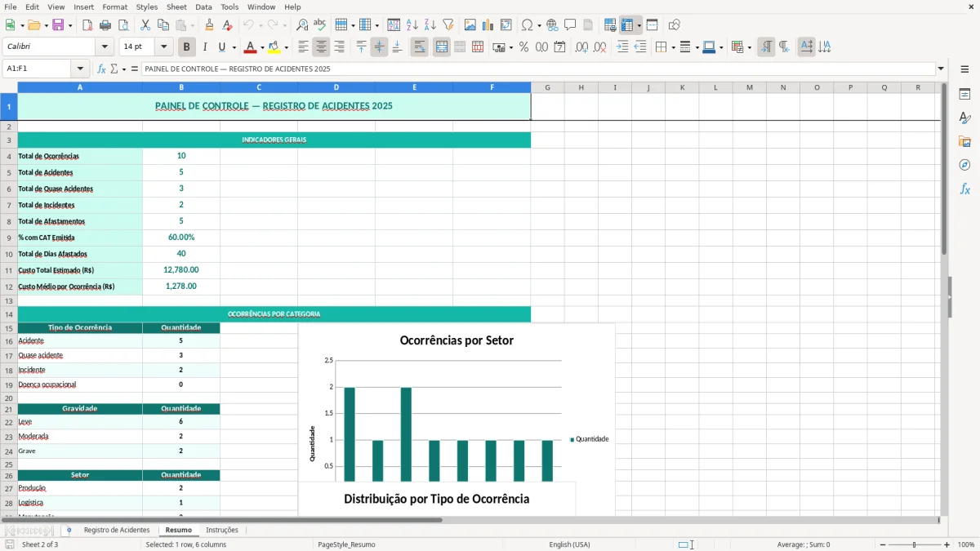
Task: Activate Clone Formatting paintbrush
Action: click(x=210, y=25)
